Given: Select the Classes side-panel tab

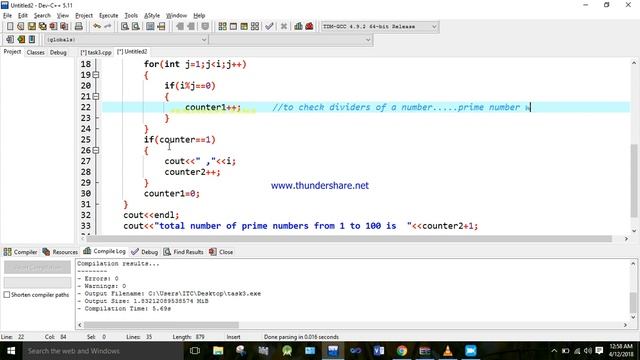Looking at the screenshot, I should [x=36, y=52].
